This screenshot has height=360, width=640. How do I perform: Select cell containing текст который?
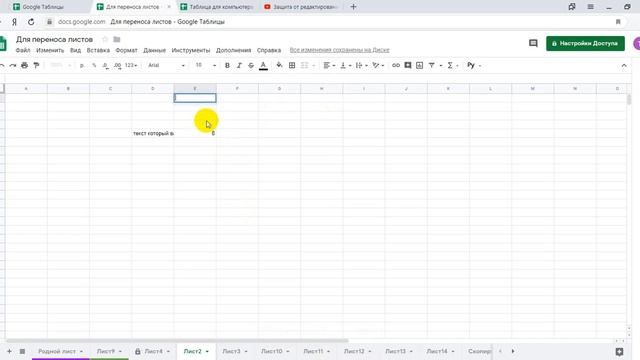[x=153, y=133]
